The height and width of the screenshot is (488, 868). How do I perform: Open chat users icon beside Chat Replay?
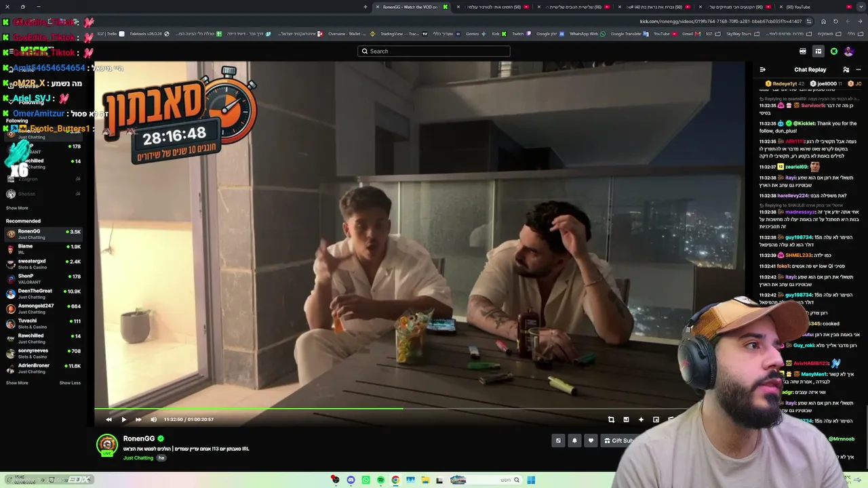(x=846, y=69)
